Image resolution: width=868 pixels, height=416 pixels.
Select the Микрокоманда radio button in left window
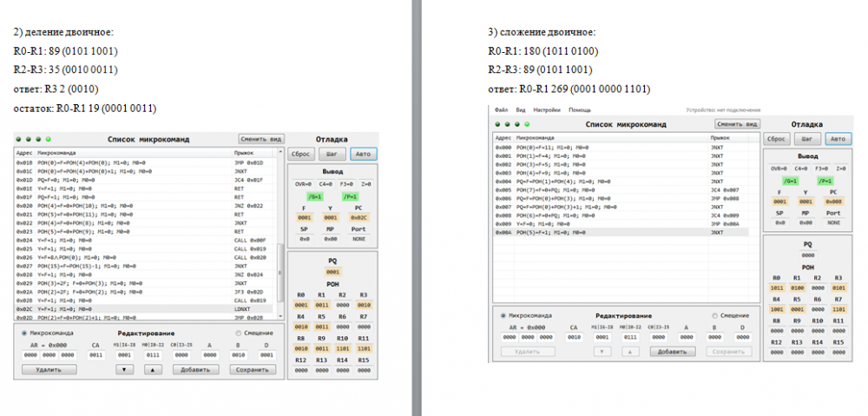tap(24, 333)
